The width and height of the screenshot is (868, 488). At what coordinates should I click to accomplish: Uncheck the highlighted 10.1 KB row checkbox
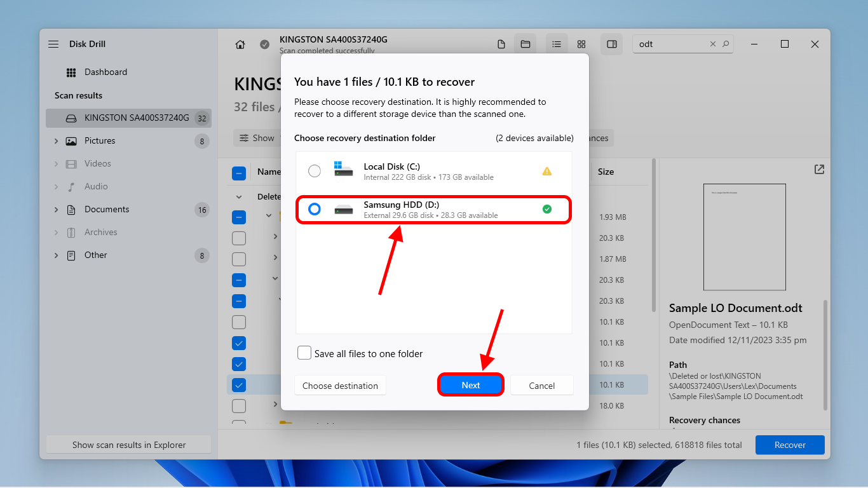239,384
